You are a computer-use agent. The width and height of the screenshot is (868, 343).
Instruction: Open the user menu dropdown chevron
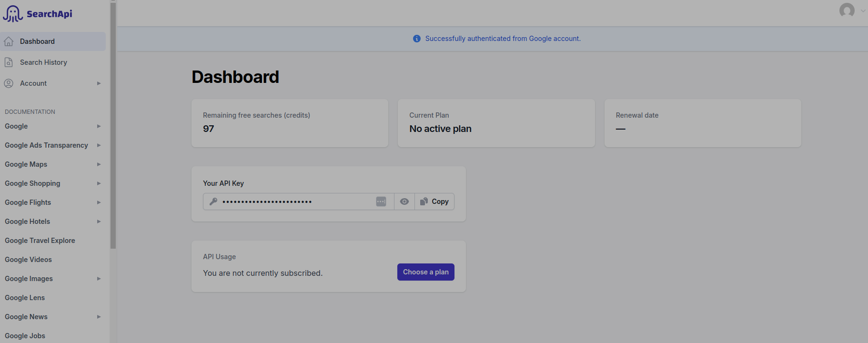tap(863, 10)
